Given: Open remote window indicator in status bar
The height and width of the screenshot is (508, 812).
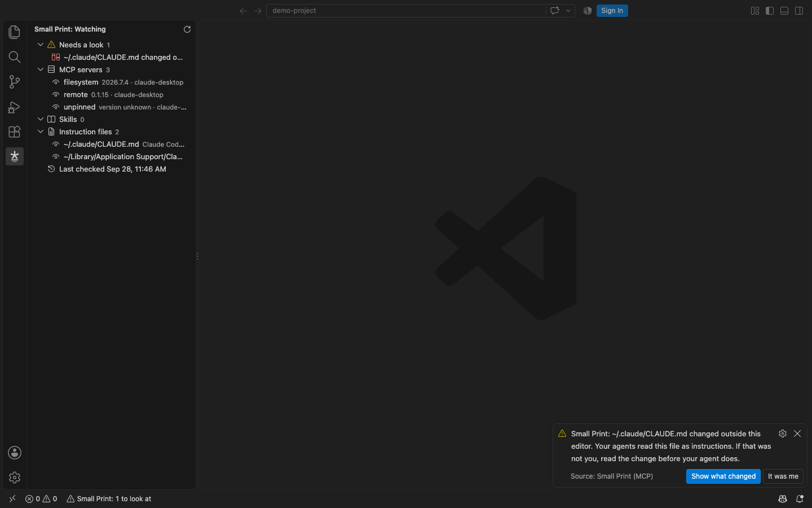Looking at the screenshot, I should click(x=12, y=499).
